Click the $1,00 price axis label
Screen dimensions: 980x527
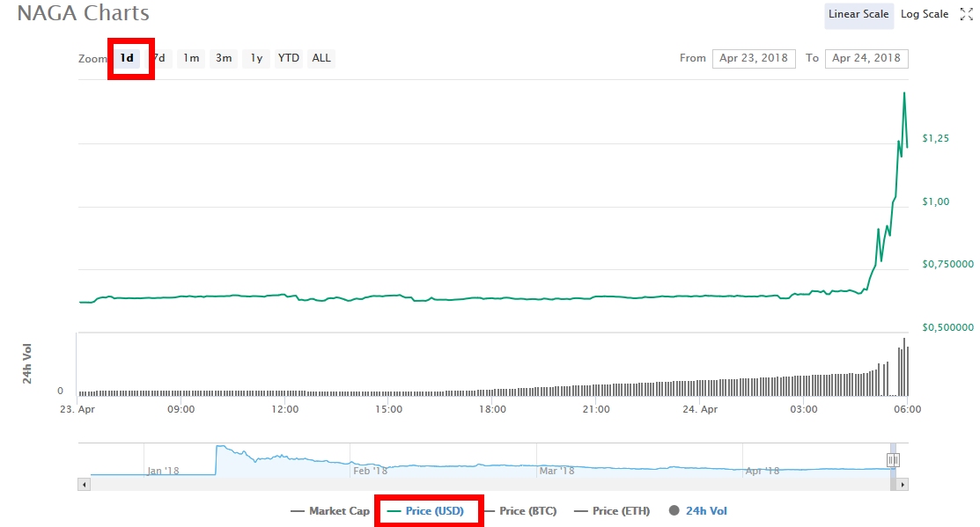pyautogui.click(x=936, y=201)
